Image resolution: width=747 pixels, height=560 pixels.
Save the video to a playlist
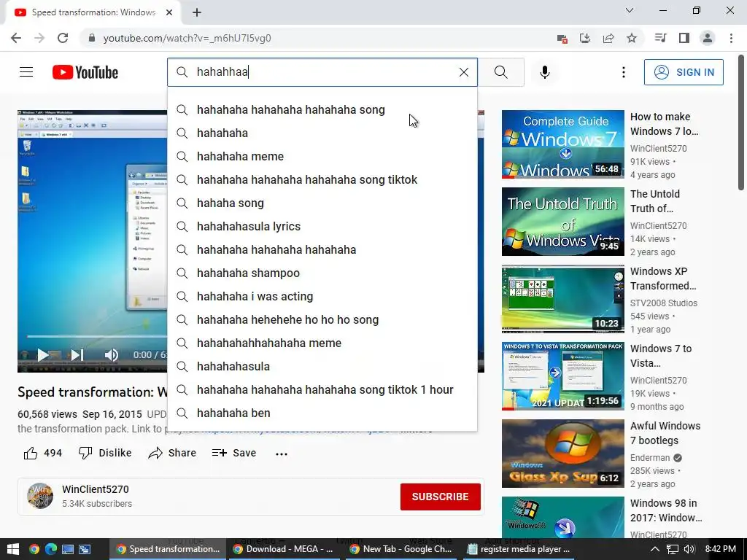[x=234, y=453]
